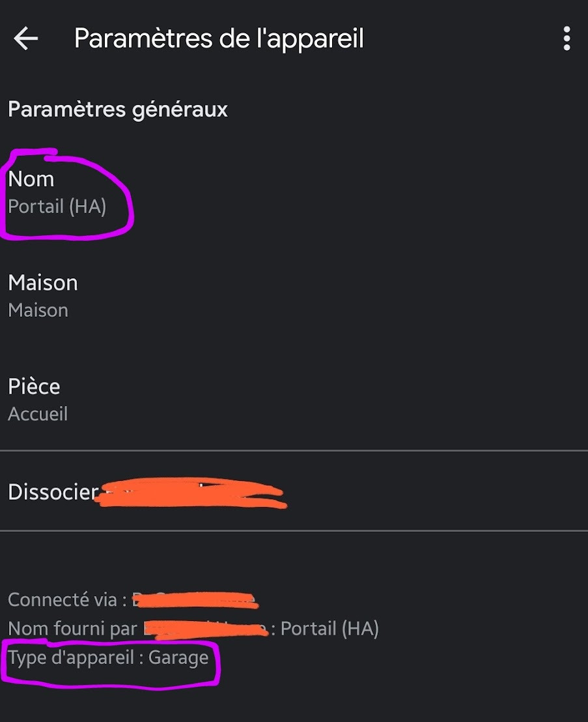Click the orange redaction after Connecté via
This screenshot has height=722, width=588.
(195, 600)
